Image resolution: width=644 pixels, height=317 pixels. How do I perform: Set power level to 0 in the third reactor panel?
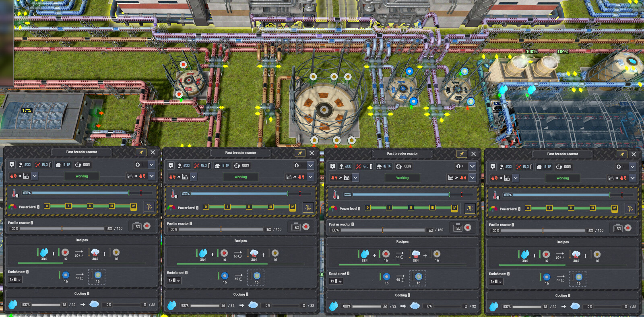(x=367, y=208)
